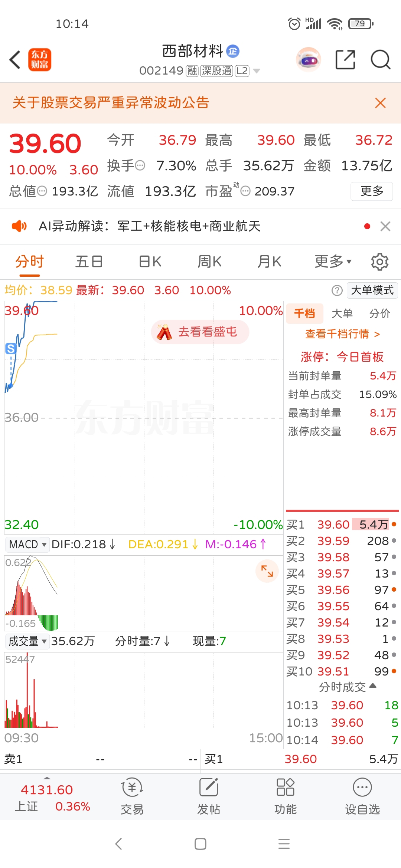This screenshot has width=401, height=868.
Task: Tap the blue 企 badge beside 西部材料
Action: pyautogui.click(x=233, y=51)
